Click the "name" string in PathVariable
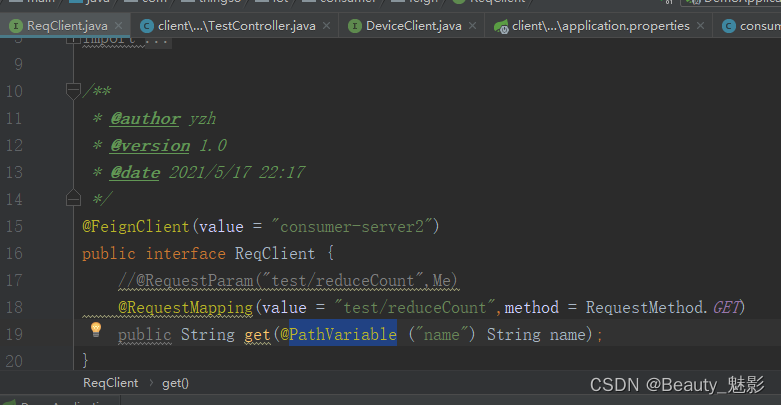781x405 pixels. coord(442,334)
